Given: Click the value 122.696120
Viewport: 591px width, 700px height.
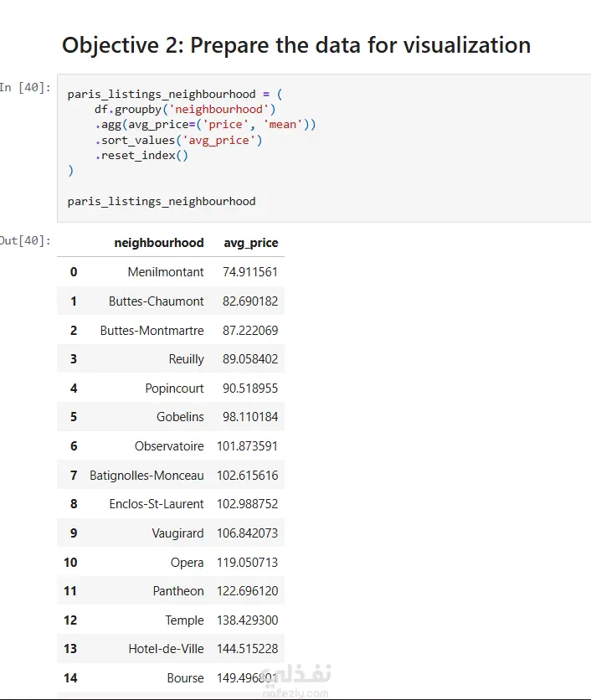Looking at the screenshot, I should click(247, 591).
